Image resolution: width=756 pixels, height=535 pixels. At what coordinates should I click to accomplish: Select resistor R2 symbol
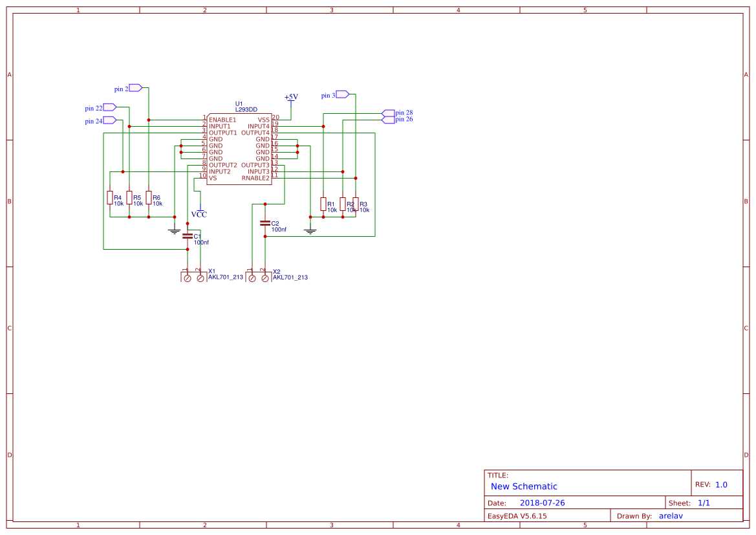(343, 204)
